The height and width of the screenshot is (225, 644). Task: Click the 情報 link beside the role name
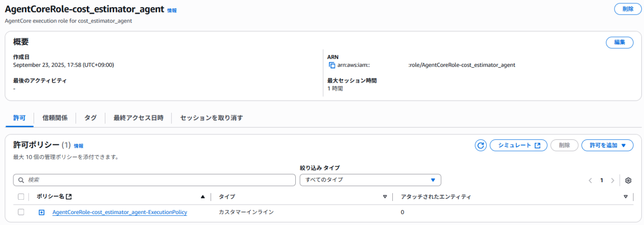[172, 10]
